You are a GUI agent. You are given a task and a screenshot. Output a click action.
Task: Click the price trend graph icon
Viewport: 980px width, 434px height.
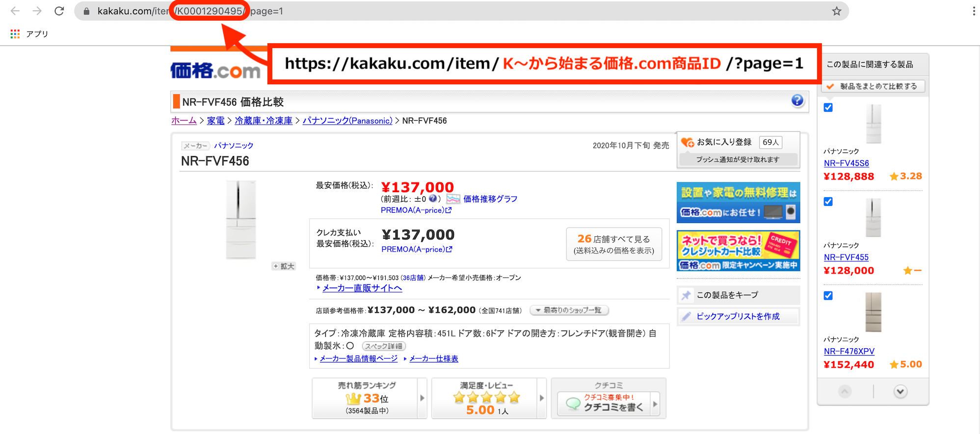click(453, 199)
